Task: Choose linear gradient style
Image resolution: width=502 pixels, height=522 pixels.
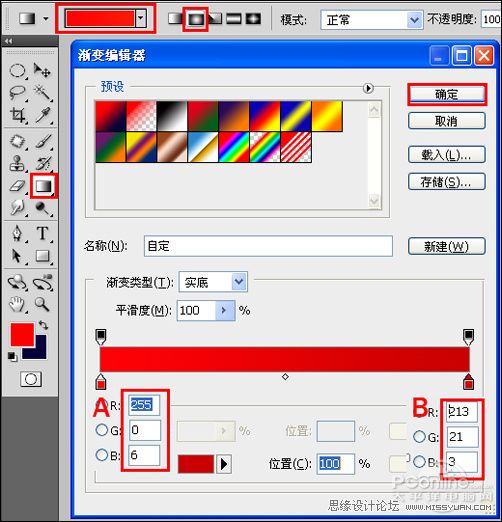Action: click(x=175, y=19)
